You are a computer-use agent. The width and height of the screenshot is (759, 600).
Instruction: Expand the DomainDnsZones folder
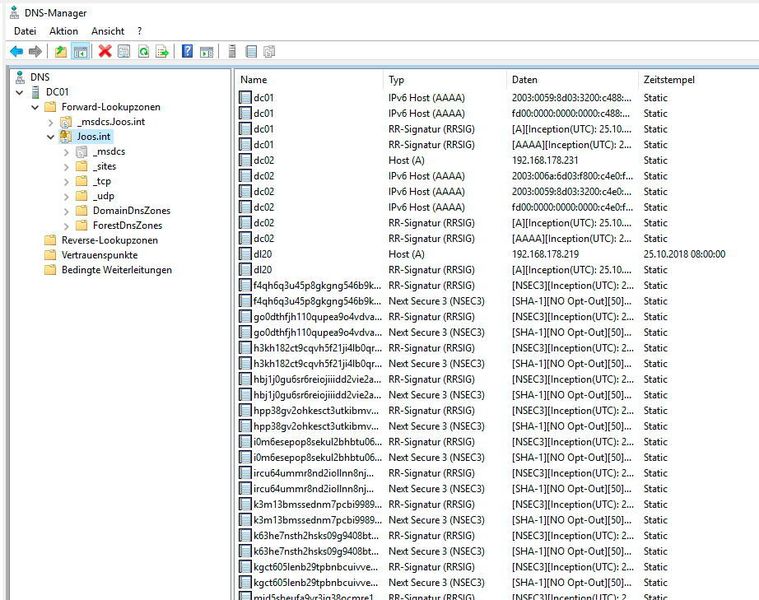[x=66, y=211]
